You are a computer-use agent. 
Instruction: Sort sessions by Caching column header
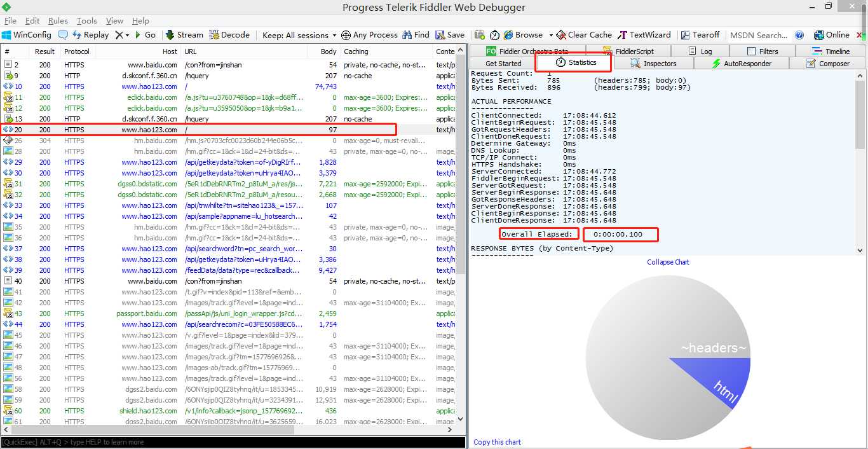coord(386,52)
